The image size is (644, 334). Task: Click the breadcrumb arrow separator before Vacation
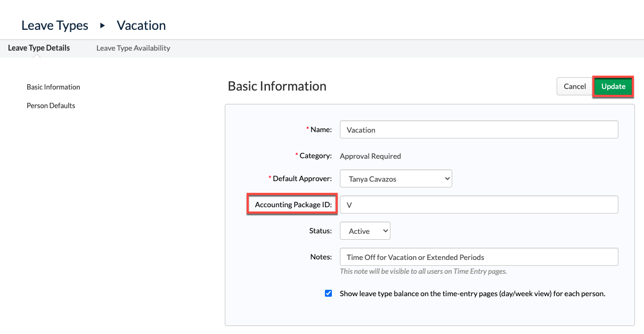click(x=103, y=25)
